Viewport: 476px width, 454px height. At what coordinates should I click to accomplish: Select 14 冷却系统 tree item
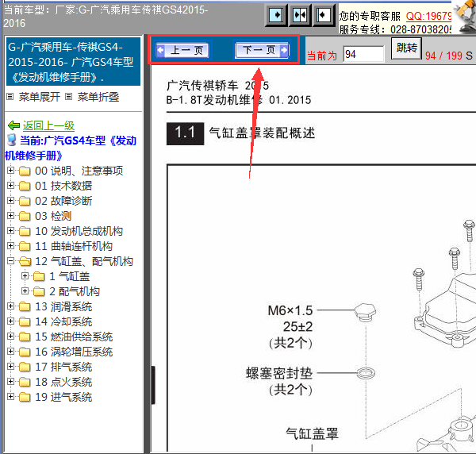pyautogui.click(x=63, y=321)
